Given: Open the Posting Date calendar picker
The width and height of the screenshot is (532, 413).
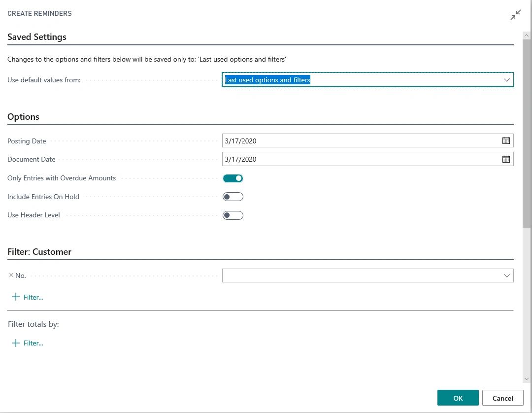Looking at the screenshot, I should [x=506, y=141].
